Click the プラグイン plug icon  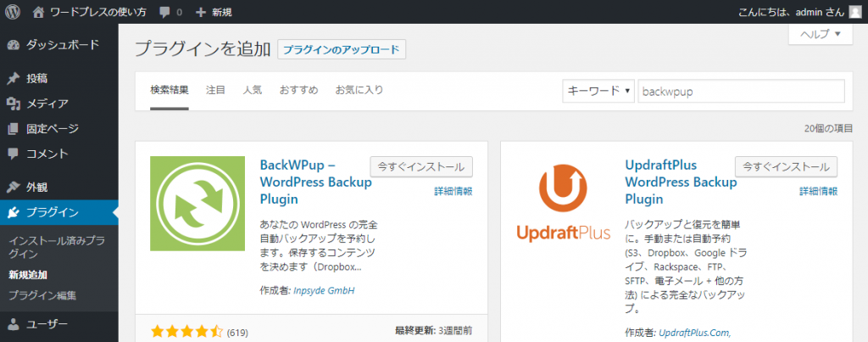pos(14,212)
